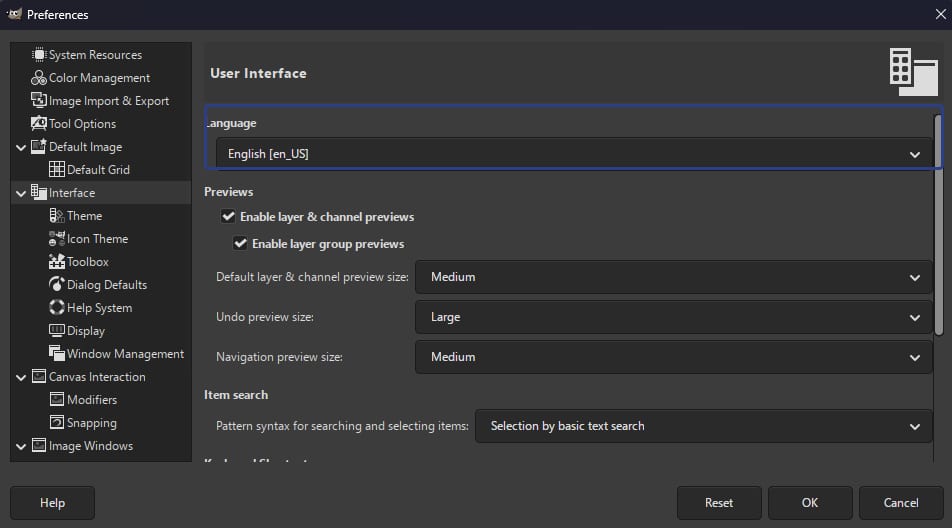Click the Reset button
This screenshot has width=952, height=528.
coord(719,503)
